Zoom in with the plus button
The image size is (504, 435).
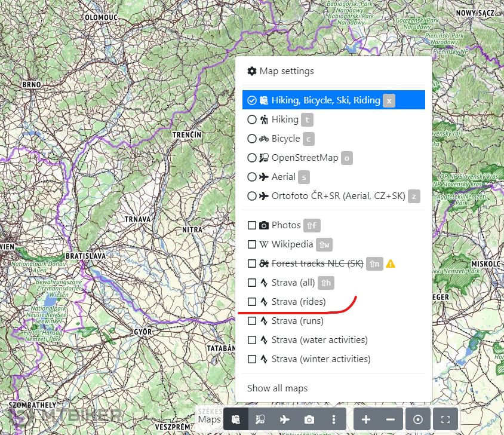point(366,419)
